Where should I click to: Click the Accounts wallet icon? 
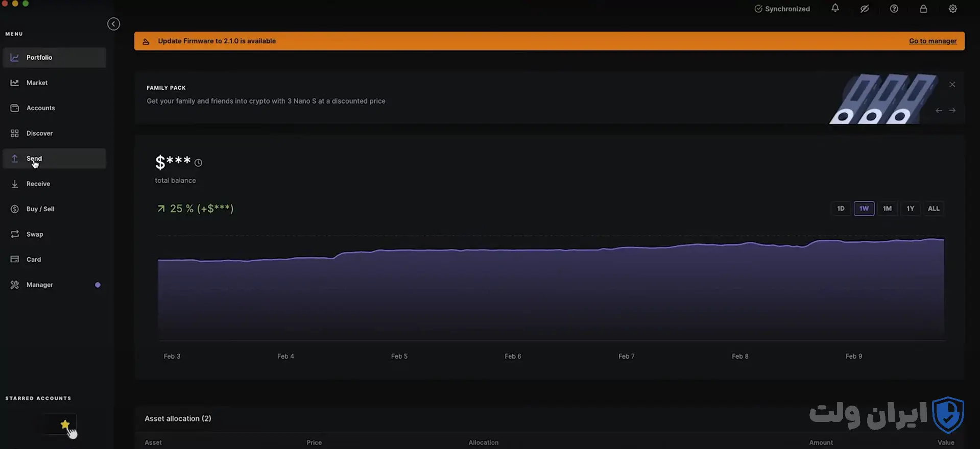tap(15, 108)
